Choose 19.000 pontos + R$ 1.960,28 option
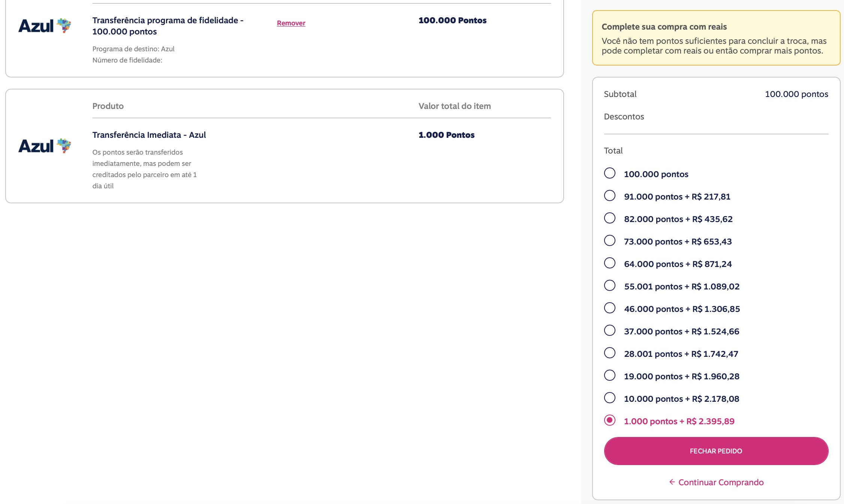Image resolution: width=844 pixels, height=504 pixels. [610, 375]
